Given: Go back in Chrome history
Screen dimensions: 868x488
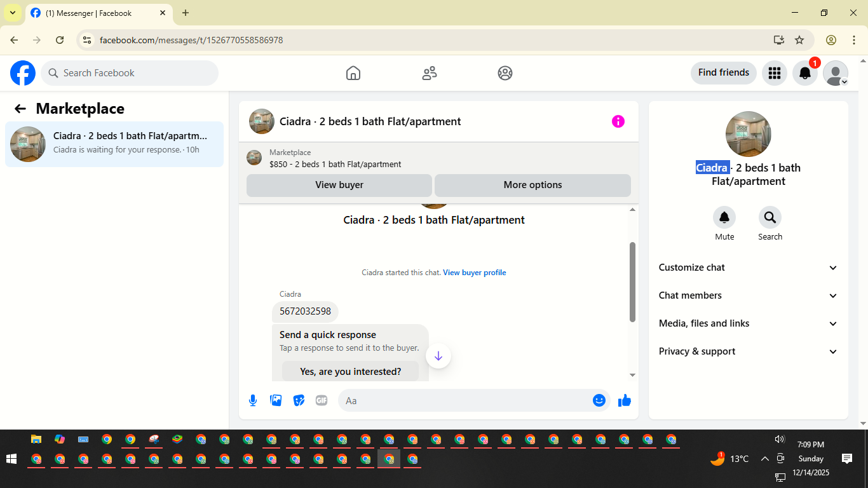Looking at the screenshot, I should point(14,40).
